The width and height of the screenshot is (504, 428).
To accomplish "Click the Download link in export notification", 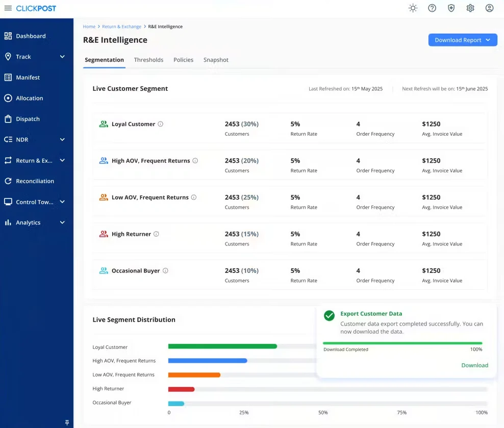I will pyautogui.click(x=474, y=365).
